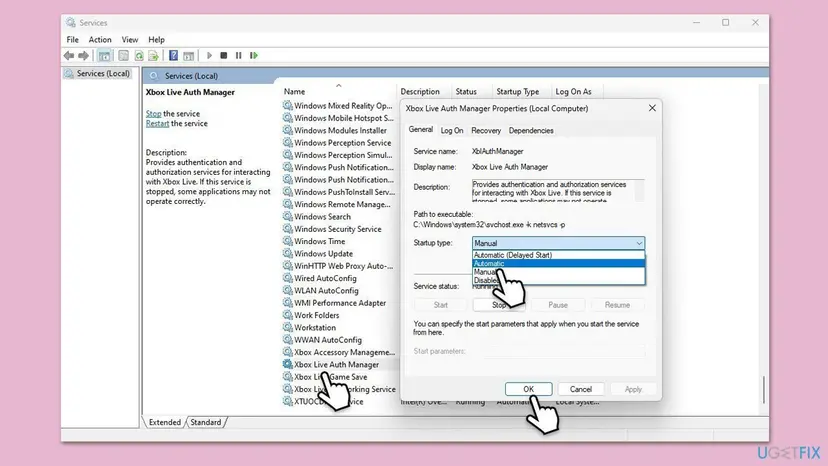Toggle the Show/Hide Console Tree toolbar icon
The image size is (828, 466).
coord(105,55)
